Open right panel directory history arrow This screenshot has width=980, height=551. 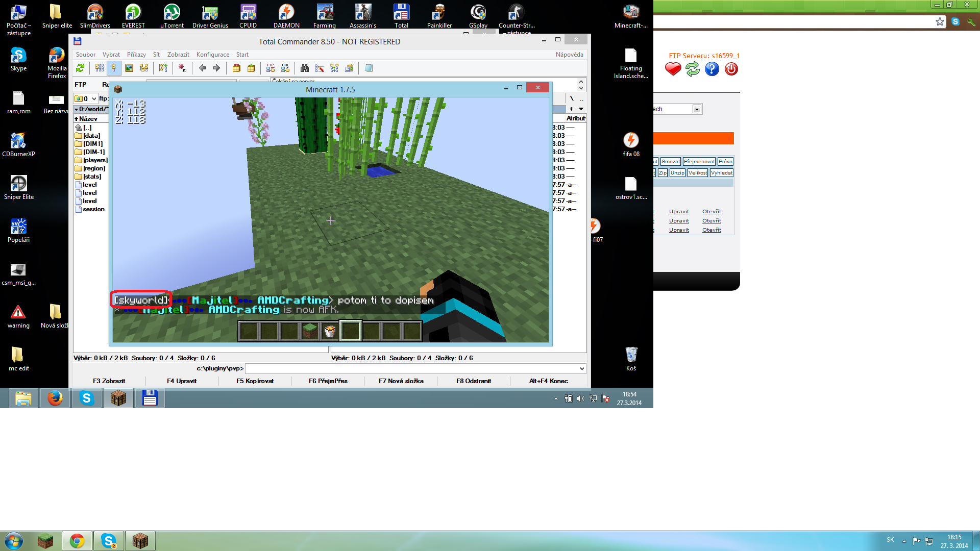click(x=581, y=109)
